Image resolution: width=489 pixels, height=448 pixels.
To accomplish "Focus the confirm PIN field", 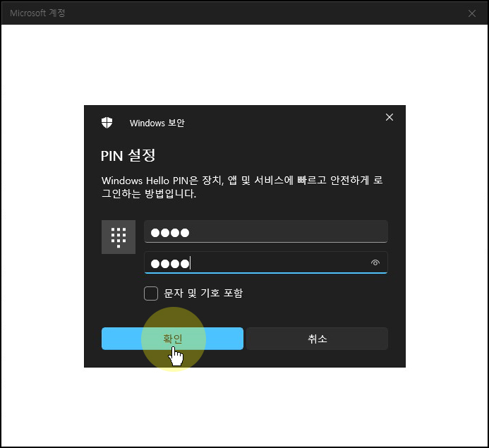I will (266, 263).
